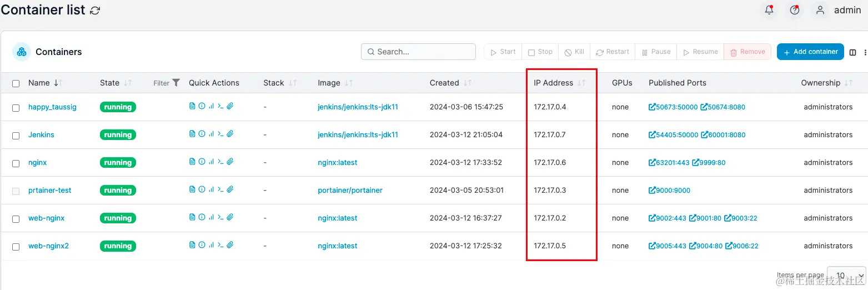This screenshot has width=868, height=290.
Task: Open the happy_taussig container details
Action: coord(52,107)
